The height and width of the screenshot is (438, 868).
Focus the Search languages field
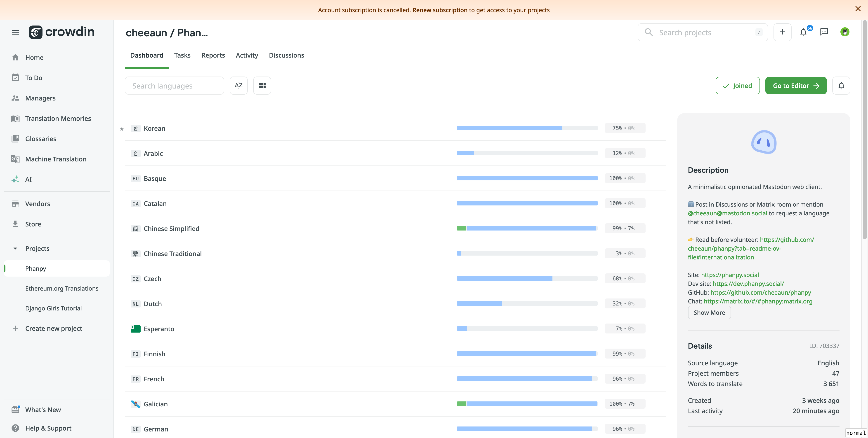(174, 86)
